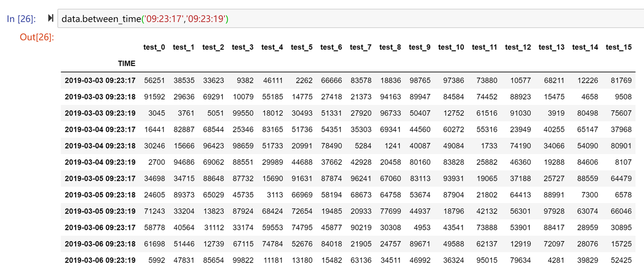Click the test_5 column header
This screenshot has width=644, height=276.
coord(301,47)
